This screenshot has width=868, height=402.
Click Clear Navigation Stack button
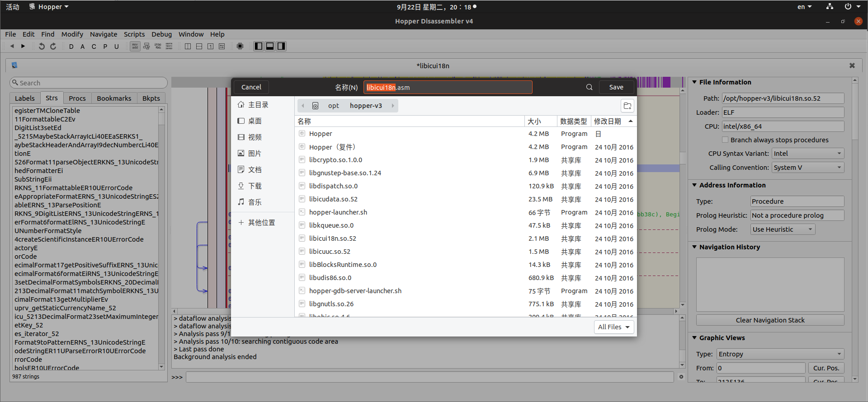[x=770, y=320]
